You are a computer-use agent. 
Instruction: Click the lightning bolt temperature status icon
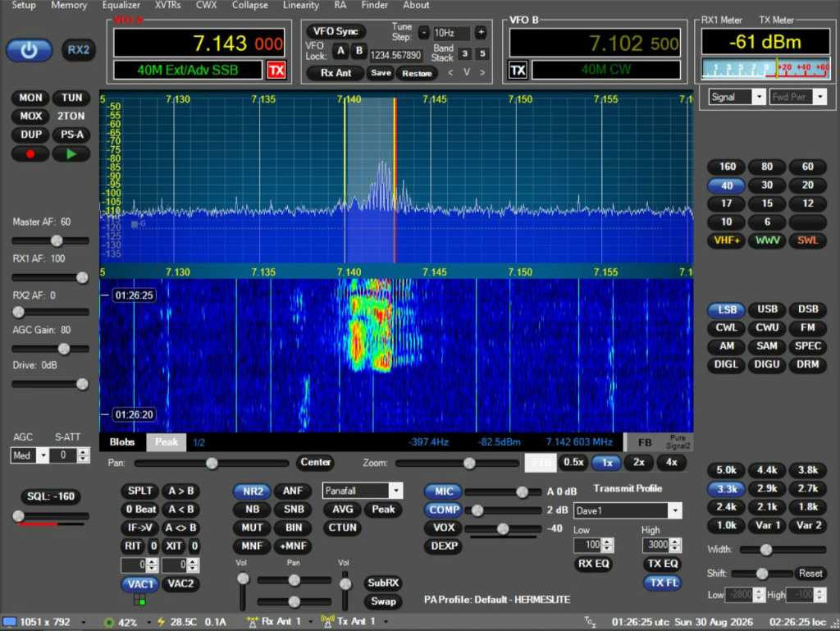point(161,621)
